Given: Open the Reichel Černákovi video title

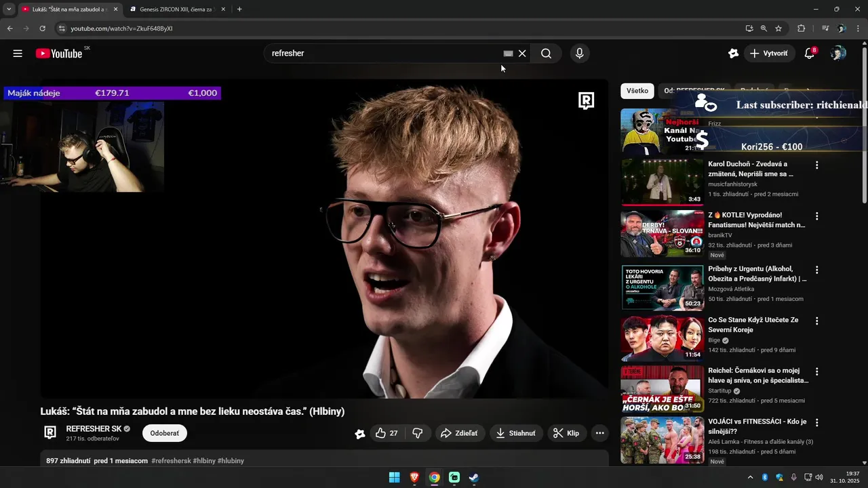Looking at the screenshot, I should (x=758, y=375).
